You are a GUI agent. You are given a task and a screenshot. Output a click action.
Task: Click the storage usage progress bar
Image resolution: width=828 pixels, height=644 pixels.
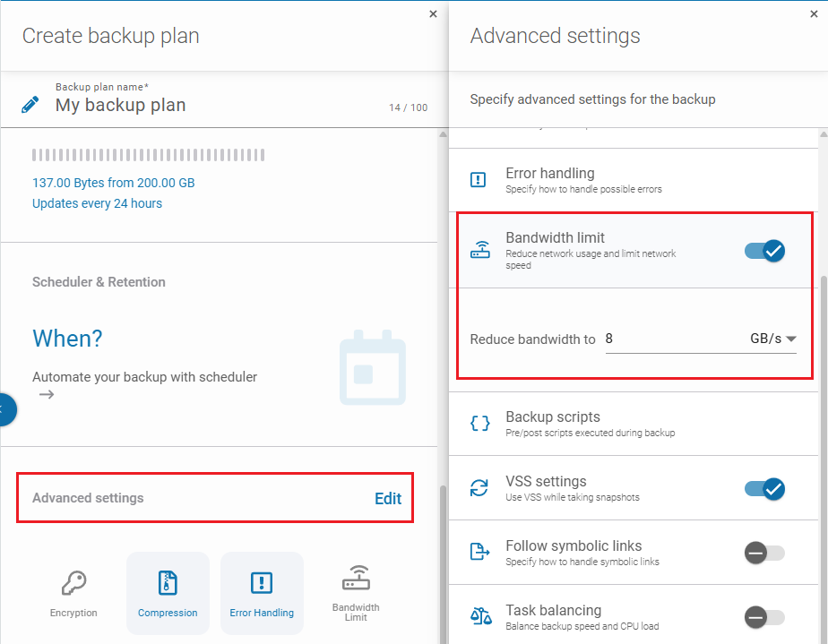tap(148, 154)
